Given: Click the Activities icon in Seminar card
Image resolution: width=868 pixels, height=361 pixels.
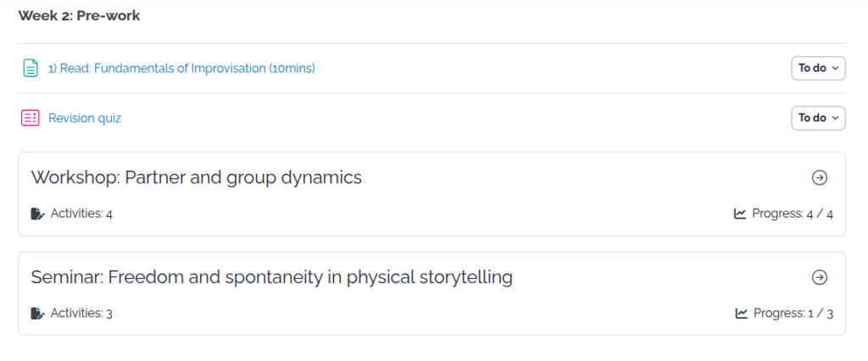Looking at the screenshot, I should tap(37, 314).
